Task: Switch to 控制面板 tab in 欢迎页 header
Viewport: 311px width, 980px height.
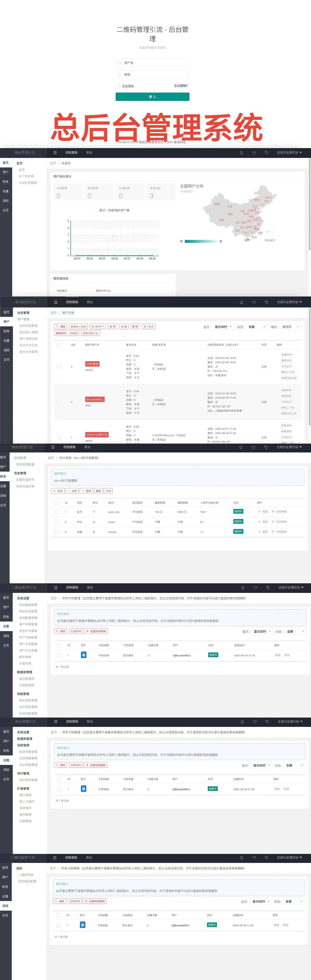Action: click(x=71, y=153)
